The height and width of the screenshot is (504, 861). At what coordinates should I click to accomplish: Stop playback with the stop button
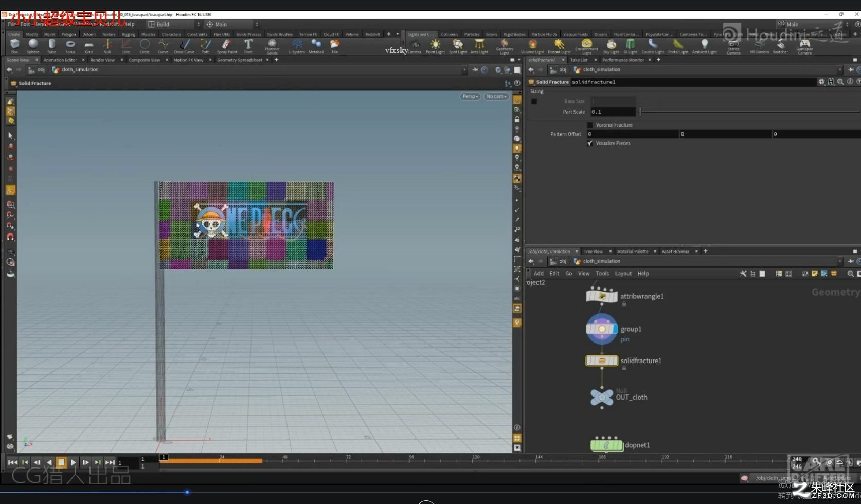[x=61, y=462]
